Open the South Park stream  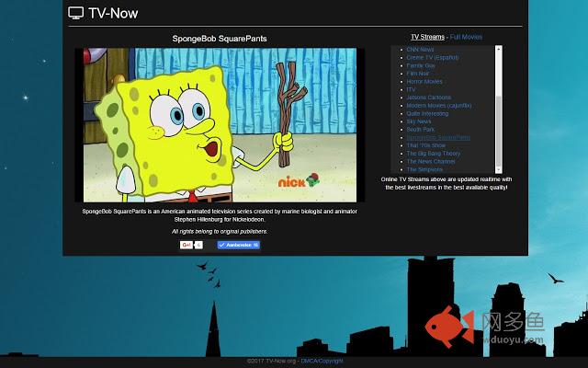(x=421, y=129)
